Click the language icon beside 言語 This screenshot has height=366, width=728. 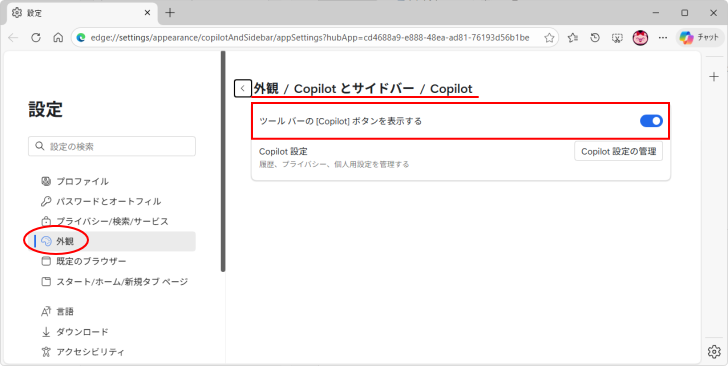point(46,311)
